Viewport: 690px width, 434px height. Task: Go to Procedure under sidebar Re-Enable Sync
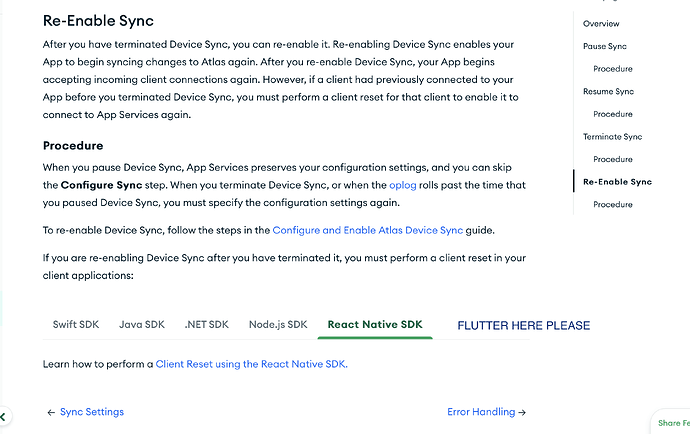(612, 204)
